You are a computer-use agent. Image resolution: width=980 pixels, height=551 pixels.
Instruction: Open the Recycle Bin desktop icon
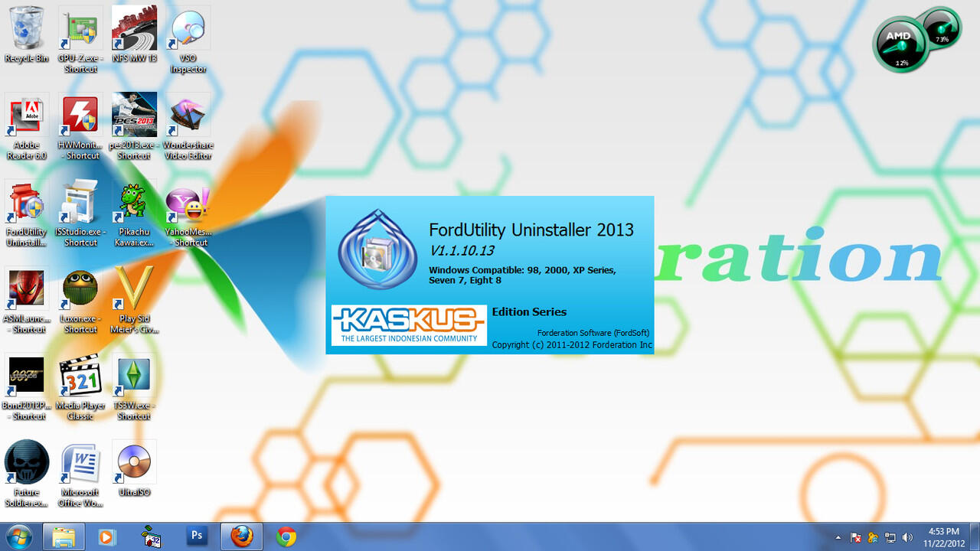27,34
